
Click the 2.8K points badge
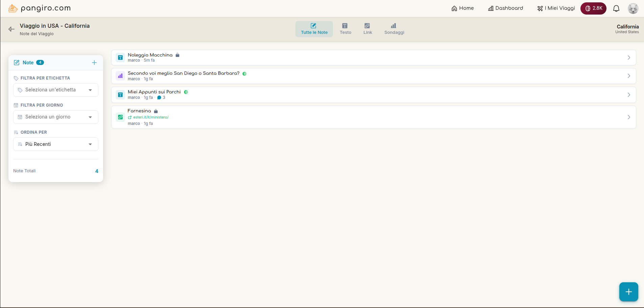pos(593,8)
